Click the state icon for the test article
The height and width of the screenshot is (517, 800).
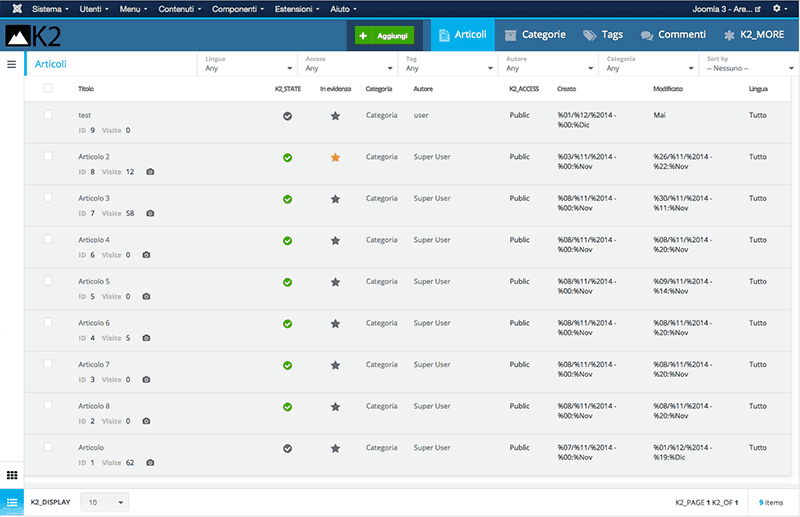pos(287,116)
